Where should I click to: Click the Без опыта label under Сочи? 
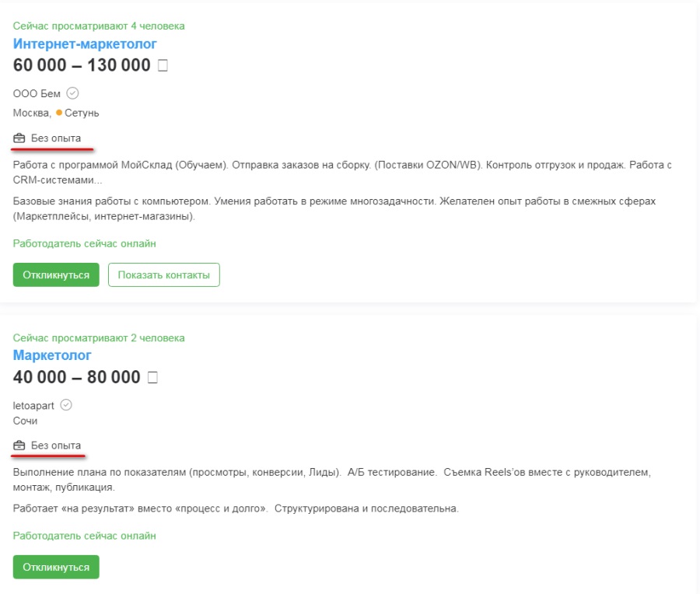point(55,445)
